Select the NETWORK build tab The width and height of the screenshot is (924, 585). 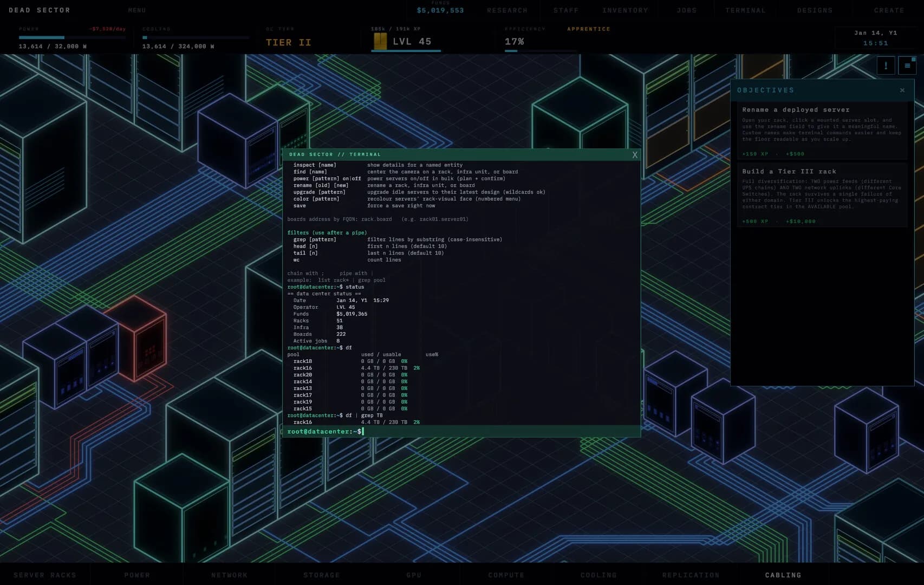tap(229, 575)
